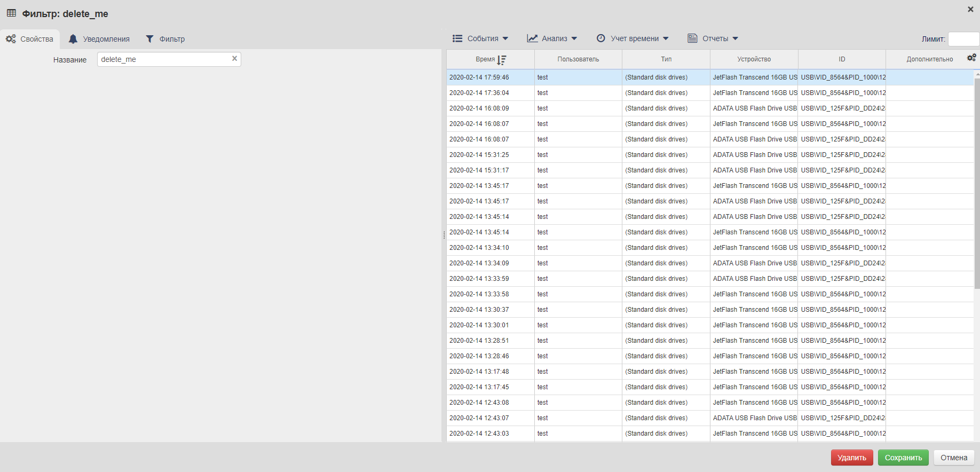
Task: Open the Отчеты dropdown arrow
Action: [x=736, y=38]
